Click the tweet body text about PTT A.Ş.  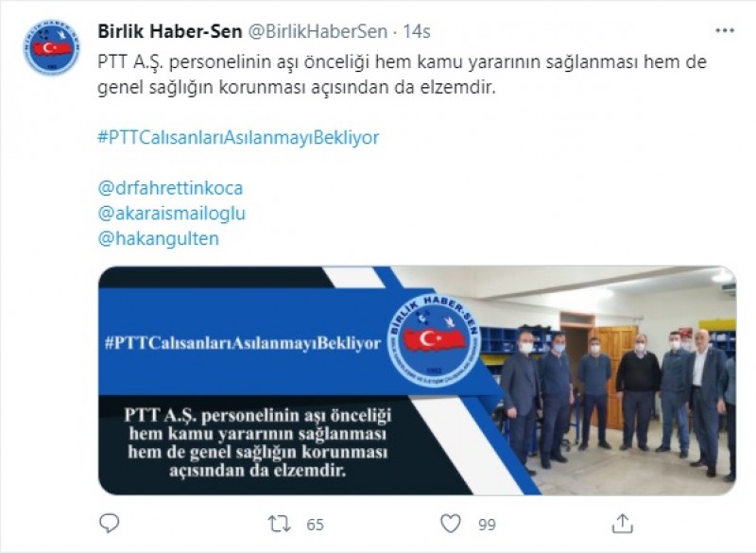(x=403, y=75)
